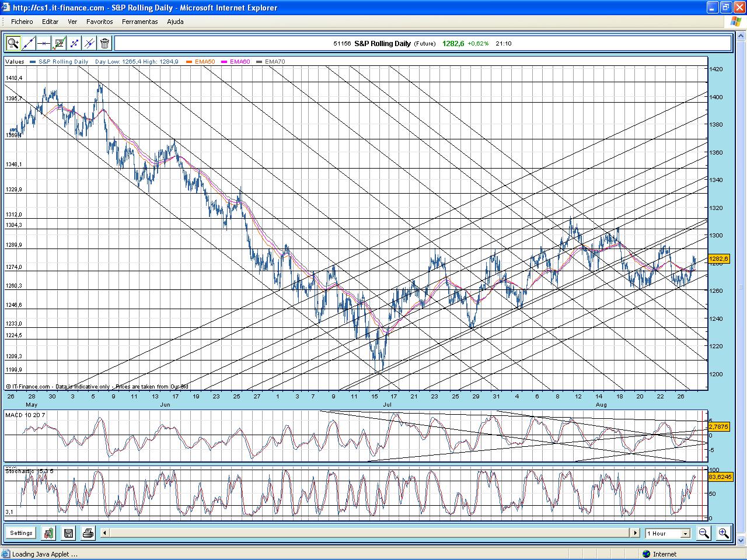Click the Jul month label on time axis
This screenshot has width=747, height=560.
tap(388, 404)
